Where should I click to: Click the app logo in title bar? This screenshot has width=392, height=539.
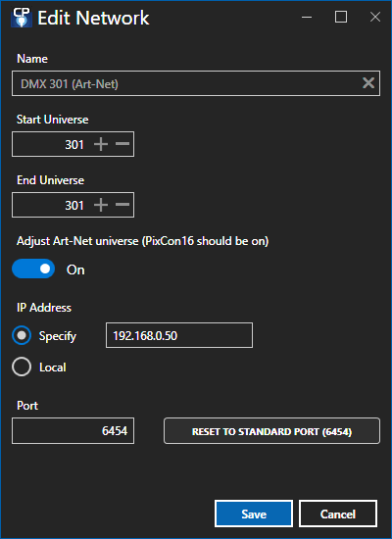point(22,18)
